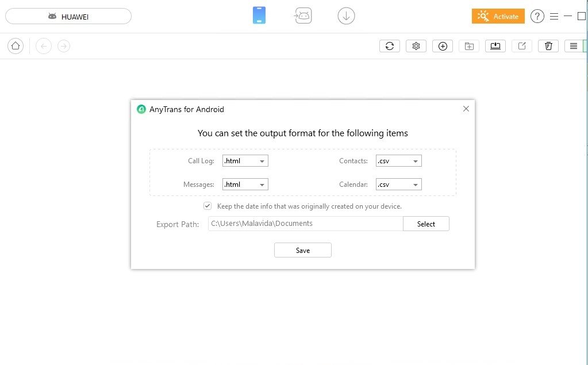This screenshot has height=365, width=588.
Task: Go to the Home screen icon
Action: pyautogui.click(x=16, y=46)
